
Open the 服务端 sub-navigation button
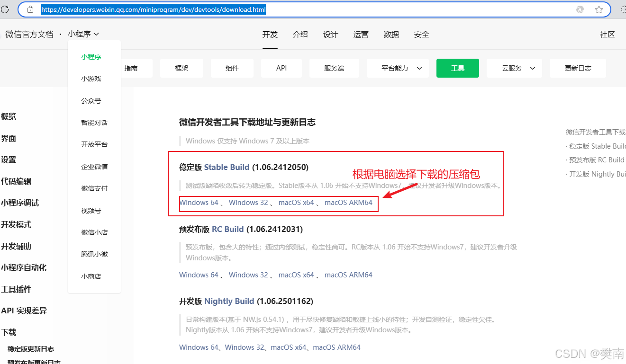[334, 68]
